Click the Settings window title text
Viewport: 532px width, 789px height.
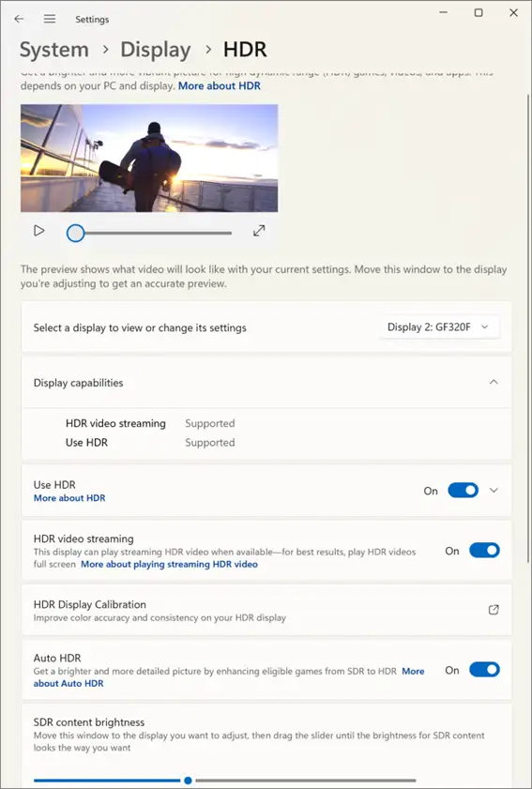92,20
